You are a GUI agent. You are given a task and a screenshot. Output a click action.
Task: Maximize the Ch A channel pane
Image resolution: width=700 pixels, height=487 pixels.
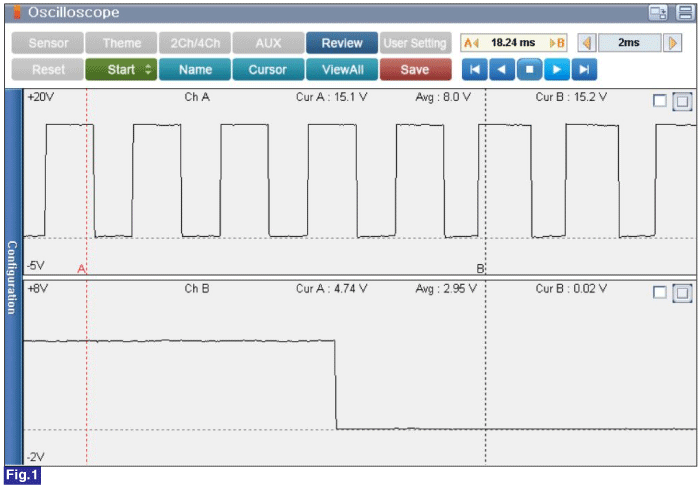[682, 101]
